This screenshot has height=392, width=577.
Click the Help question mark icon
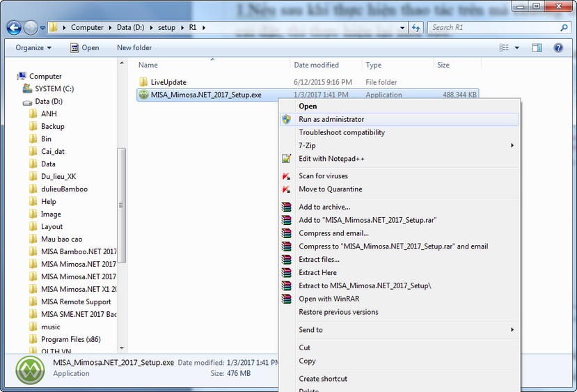coord(558,48)
